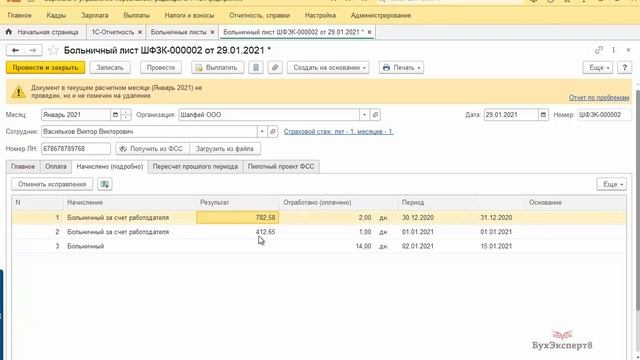Switch to Пересчет прошлого периода tab
The height and width of the screenshot is (360, 640).
click(x=195, y=167)
